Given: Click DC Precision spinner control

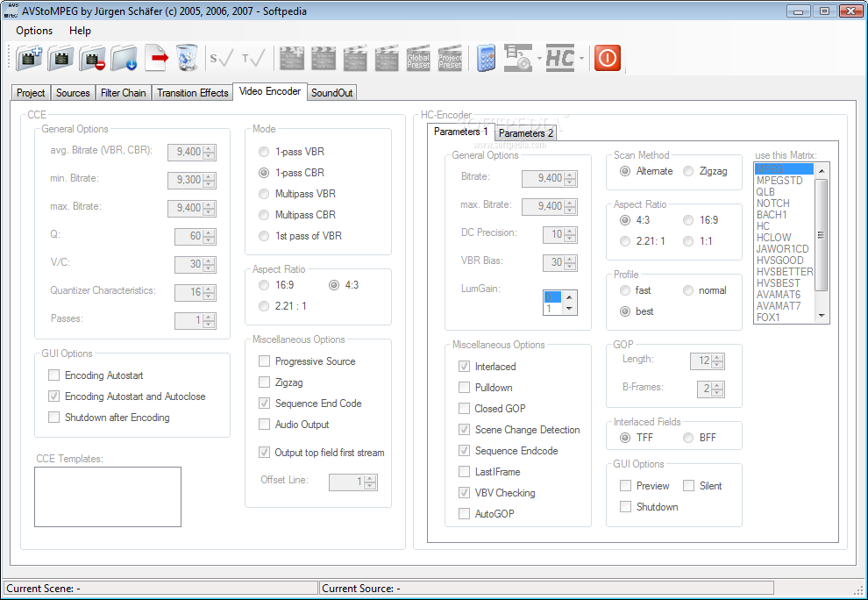Looking at the screenshot, I should (x=559, y=234).
